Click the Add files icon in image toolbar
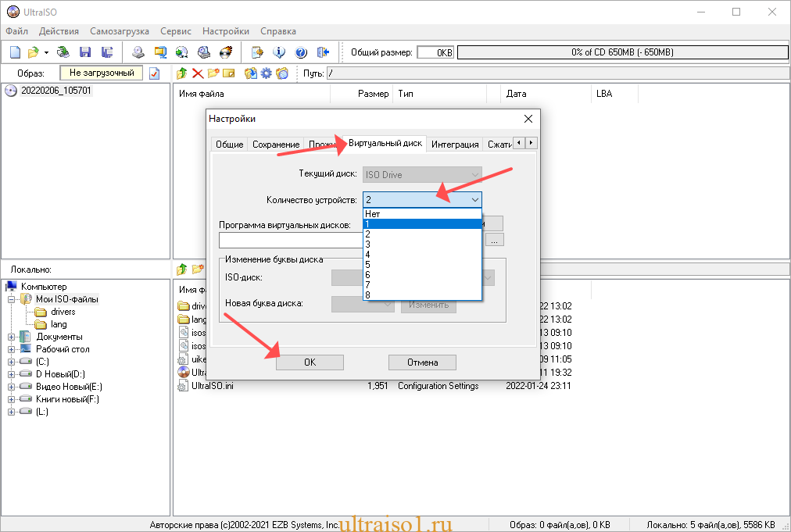Viewport: 791px width, 532px height. pos(251,73)
